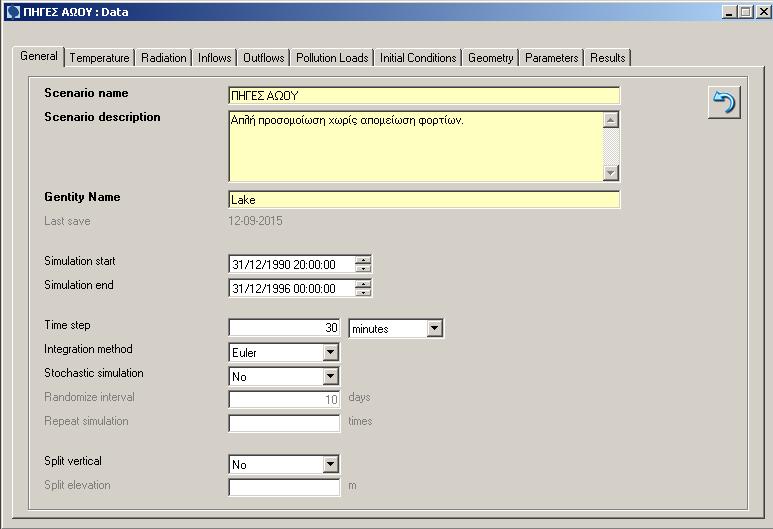Click the blue undo arrow button
The image size is (773, 529).
tap(724, 103)
